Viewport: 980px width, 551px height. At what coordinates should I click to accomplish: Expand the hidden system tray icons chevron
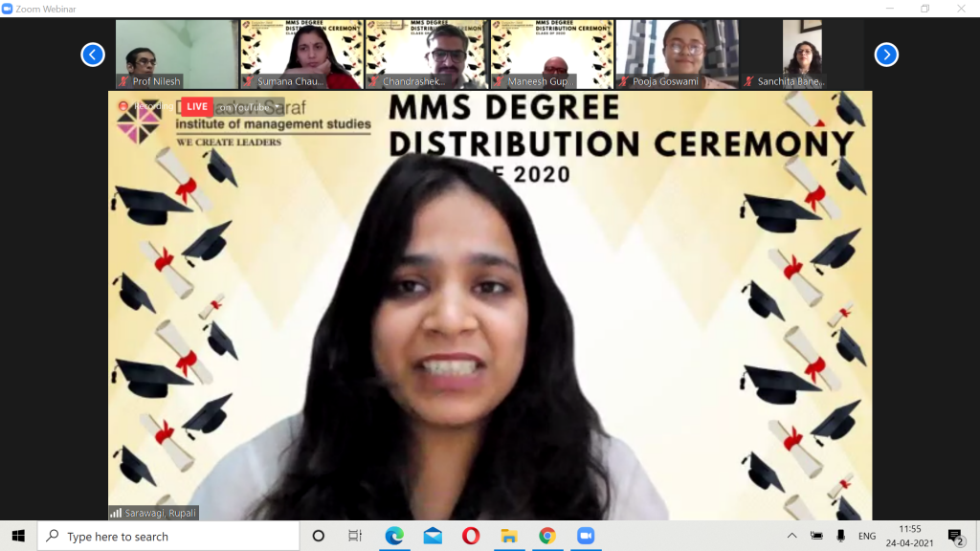point(791,536)
